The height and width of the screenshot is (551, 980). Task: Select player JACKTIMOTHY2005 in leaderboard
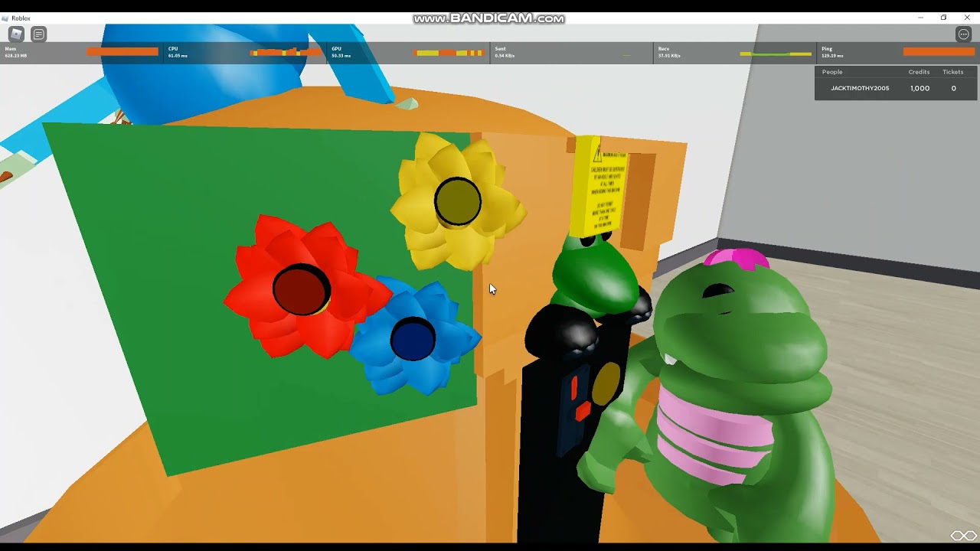pyautogui.click(x=860, y=88)
